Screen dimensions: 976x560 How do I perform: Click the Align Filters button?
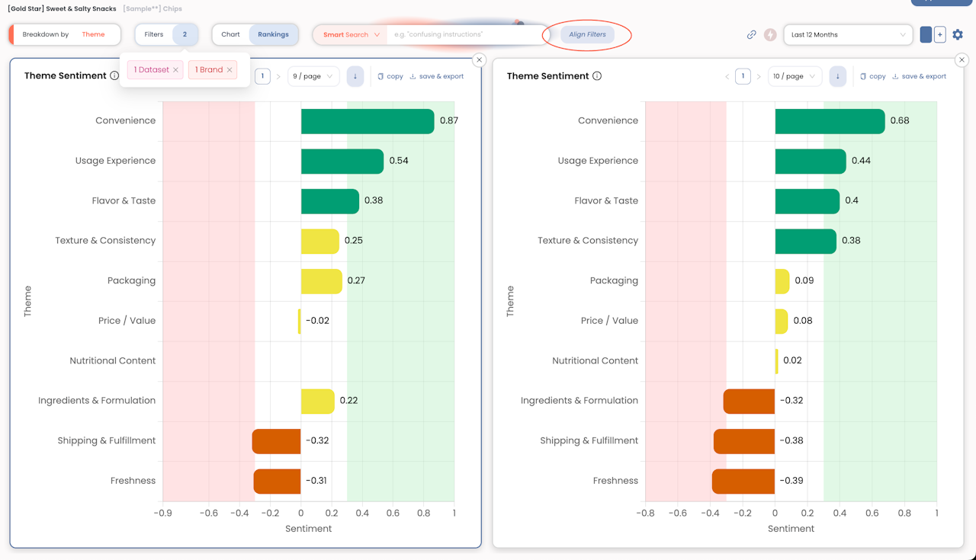tap(587, 35)
